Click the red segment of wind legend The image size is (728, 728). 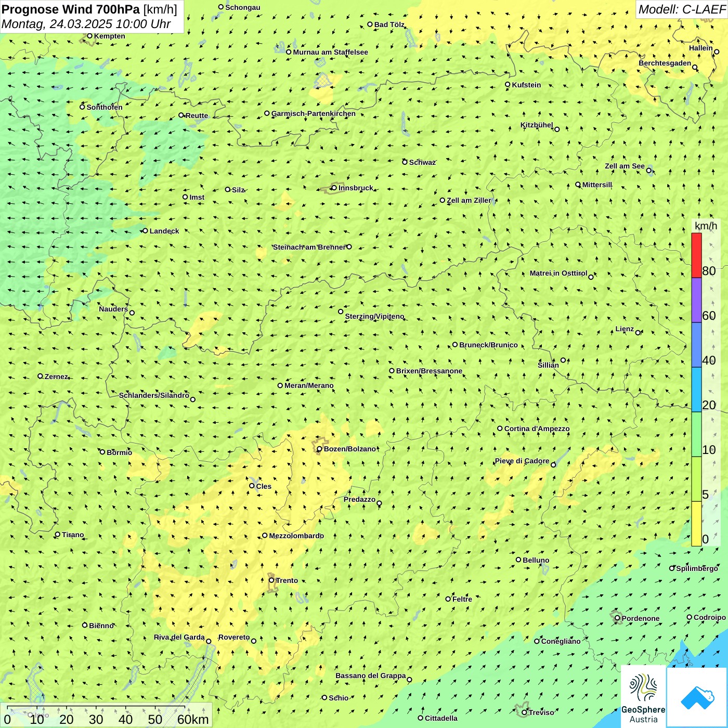(696, 255)
